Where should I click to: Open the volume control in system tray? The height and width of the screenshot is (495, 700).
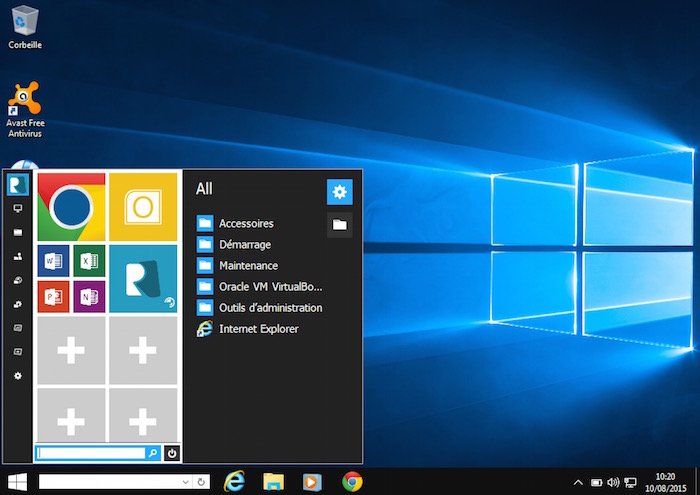[x=612, y=482]
